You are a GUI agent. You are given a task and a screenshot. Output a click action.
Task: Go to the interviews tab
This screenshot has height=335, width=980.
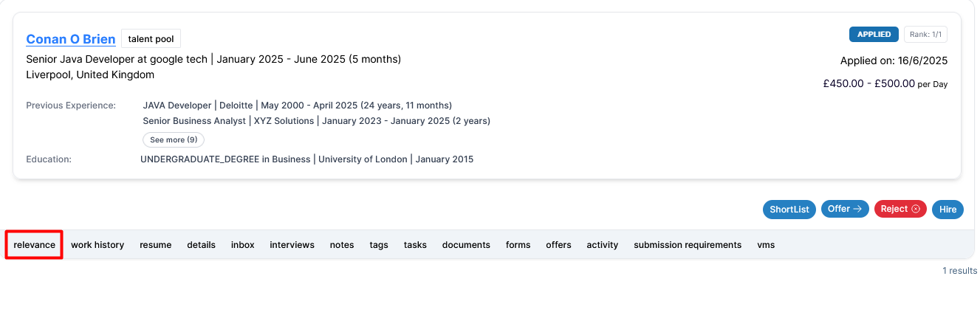(292, 245)
